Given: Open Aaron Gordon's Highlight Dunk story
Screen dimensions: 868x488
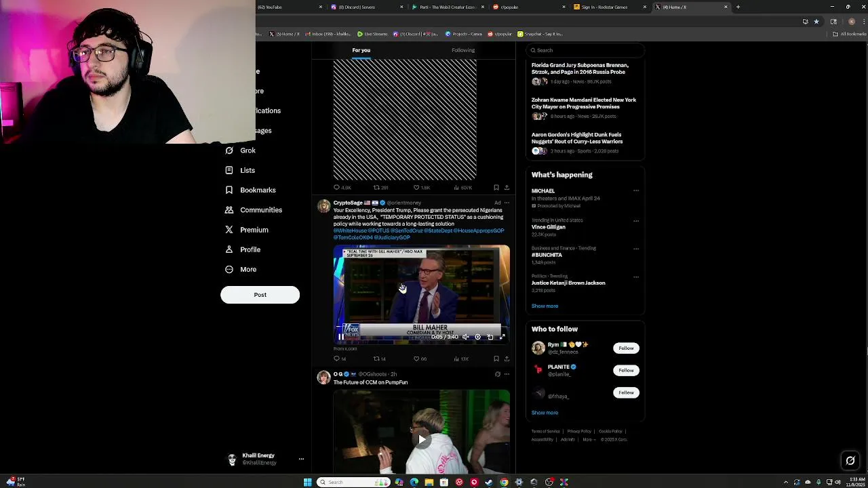Looking at the screenshot, I should (577, 138).
